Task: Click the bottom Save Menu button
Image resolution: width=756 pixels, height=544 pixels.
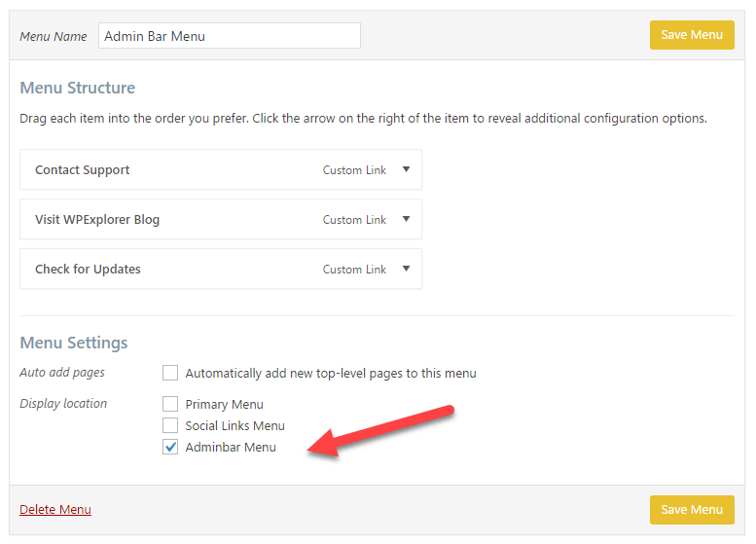Action: (x=692, y=510)
